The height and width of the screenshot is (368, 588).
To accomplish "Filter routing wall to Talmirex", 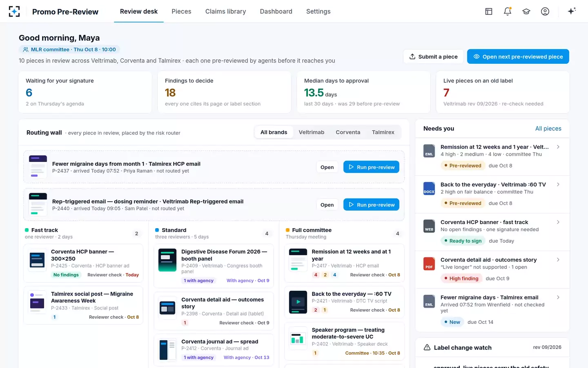I will (x=383, y=132).
